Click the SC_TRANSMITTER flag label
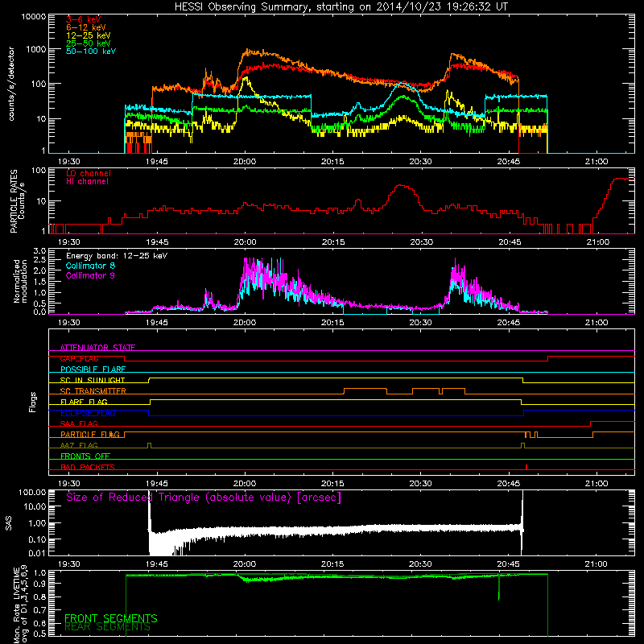 coord(93,391)
